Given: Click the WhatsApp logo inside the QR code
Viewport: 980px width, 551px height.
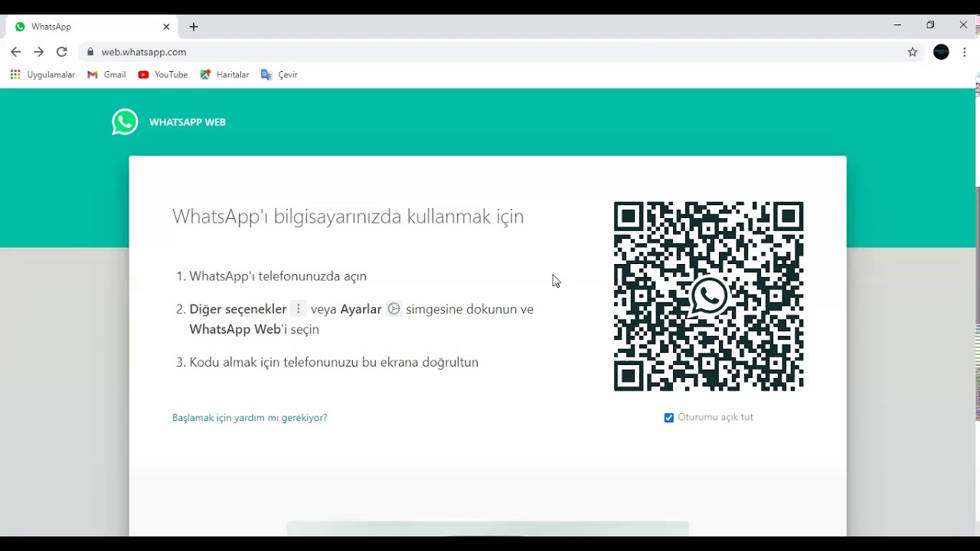Looking at the screenshot, I should click(709, 296).
